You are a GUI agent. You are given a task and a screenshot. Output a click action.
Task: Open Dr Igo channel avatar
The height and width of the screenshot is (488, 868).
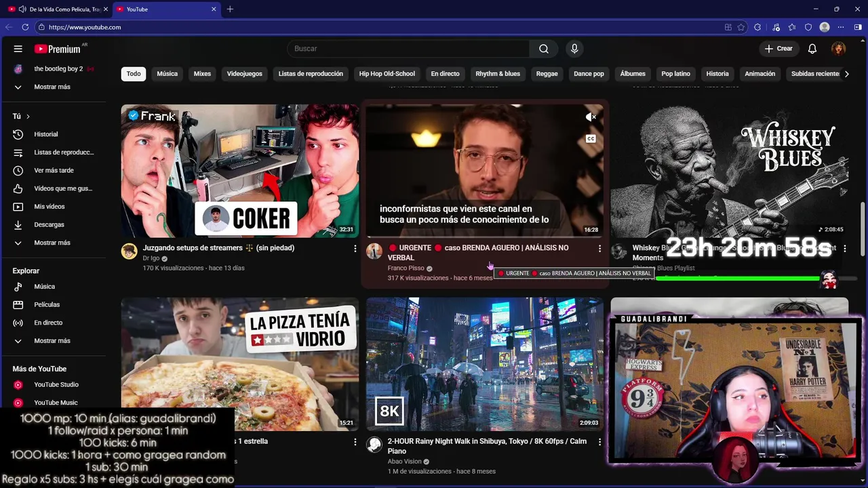coord(129,251)
